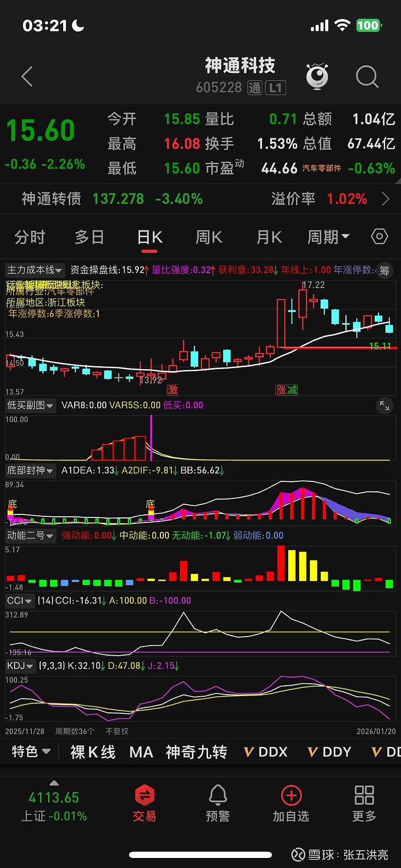
Task: Add stock via 加自选 plus icon
Action: (291, 803)
